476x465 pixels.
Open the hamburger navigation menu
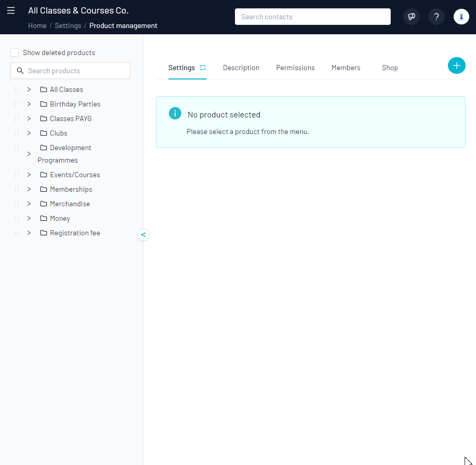(x=11, y=11)
